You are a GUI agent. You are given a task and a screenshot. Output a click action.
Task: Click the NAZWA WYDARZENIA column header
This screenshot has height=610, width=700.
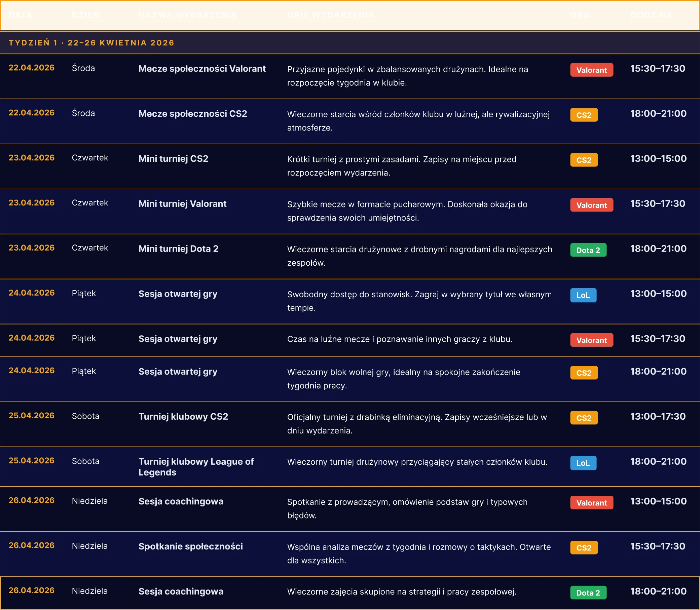(x=188, y=15)
